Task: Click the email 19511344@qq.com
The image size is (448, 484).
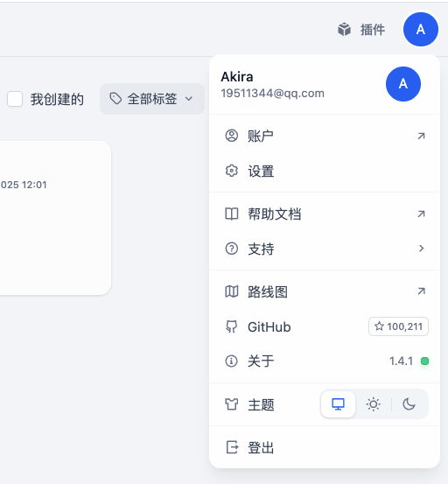Action: click(x=272, y=94)
